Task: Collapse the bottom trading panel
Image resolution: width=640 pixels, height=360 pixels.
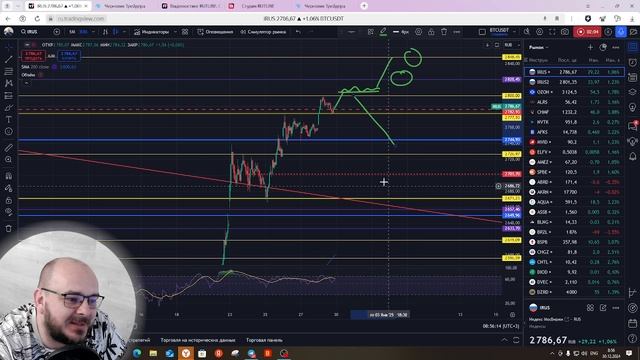Action: pos(505,340)
